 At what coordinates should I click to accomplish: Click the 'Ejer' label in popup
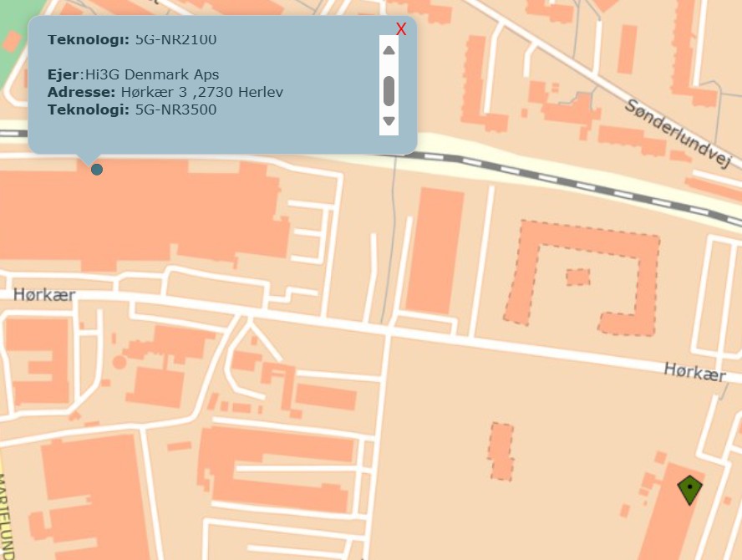pos(63,74)
